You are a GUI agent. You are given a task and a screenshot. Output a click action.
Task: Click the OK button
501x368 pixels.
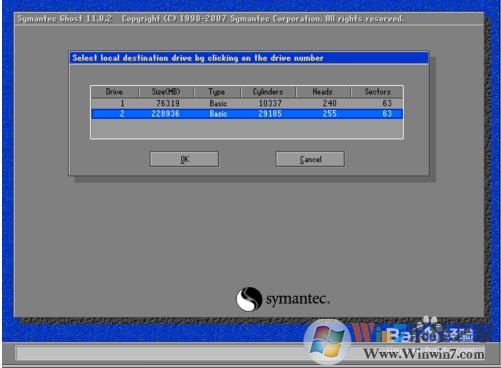pyautogui.click(x=184, y=159)
